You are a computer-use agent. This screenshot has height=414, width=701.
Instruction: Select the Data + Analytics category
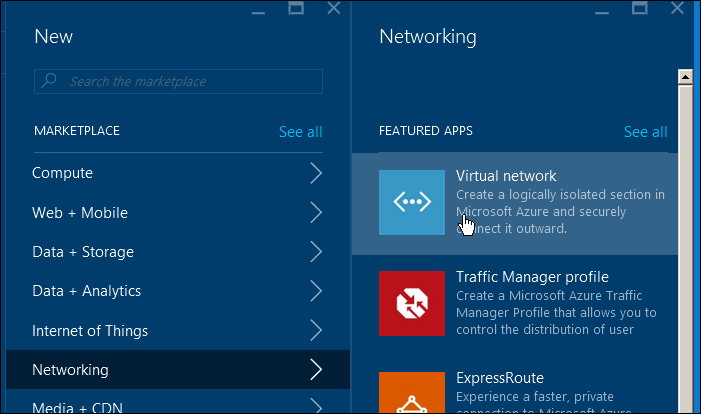(178, 291)
